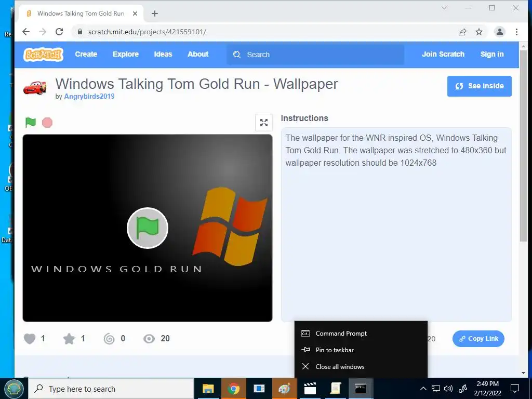Click the Chrome taskbar icon
The width and height of the screenshot is (532, 399).
click(233, 389)
